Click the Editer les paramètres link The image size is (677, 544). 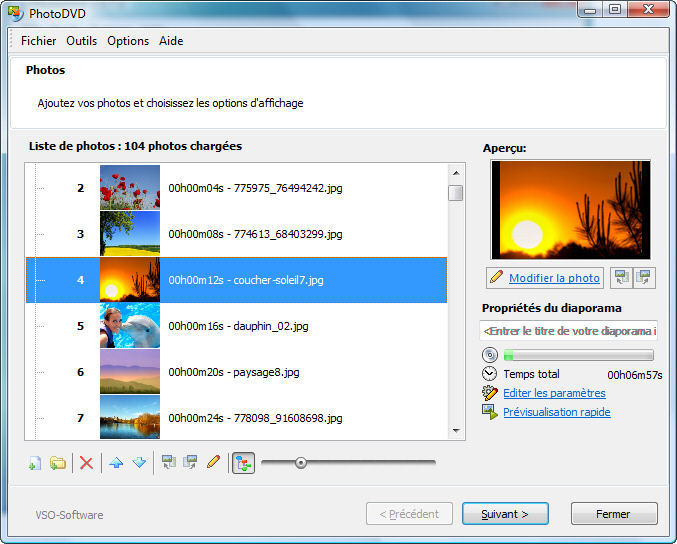[553, 393]
